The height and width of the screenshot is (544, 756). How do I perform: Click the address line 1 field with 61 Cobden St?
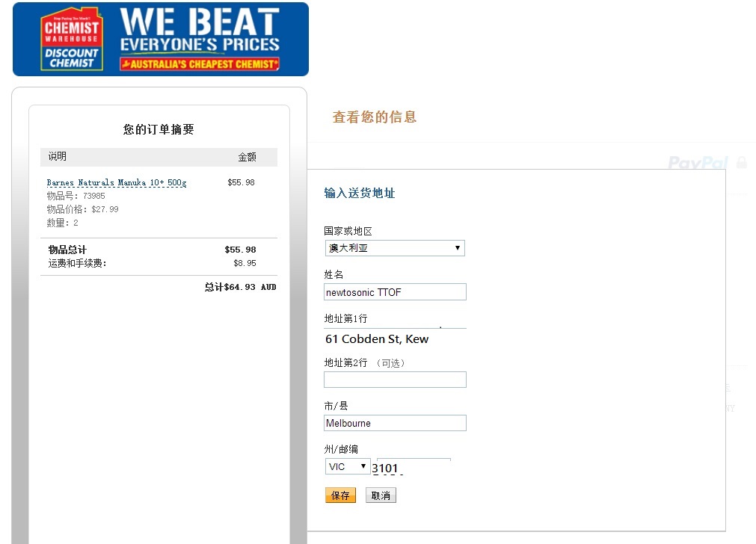click(x=395, y=339)
